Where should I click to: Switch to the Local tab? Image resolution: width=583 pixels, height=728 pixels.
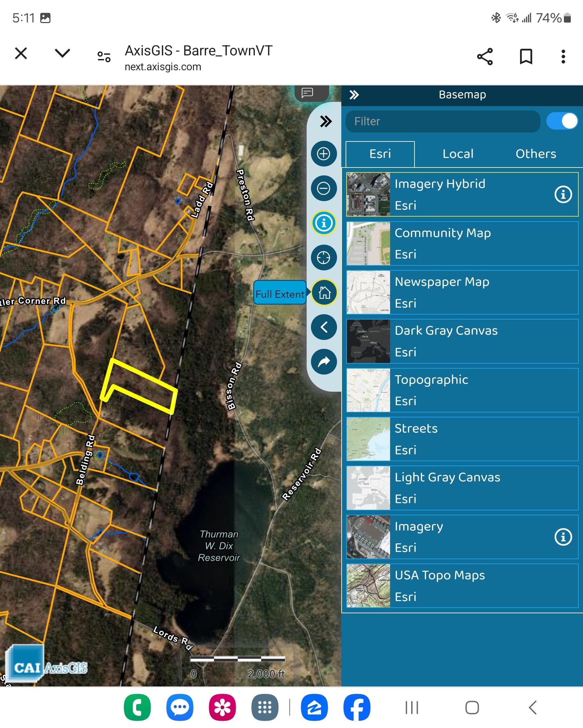[x=458, y=154]
